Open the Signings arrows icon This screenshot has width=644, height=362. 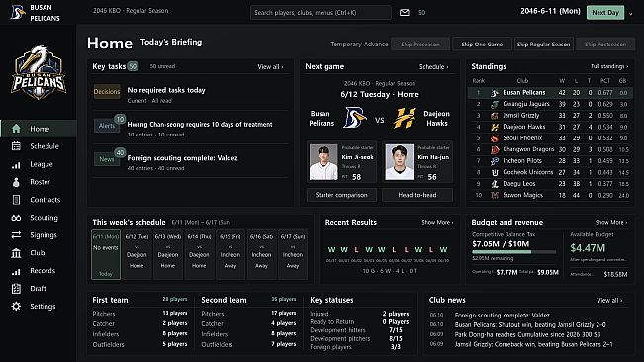click(x=16, y=235)
